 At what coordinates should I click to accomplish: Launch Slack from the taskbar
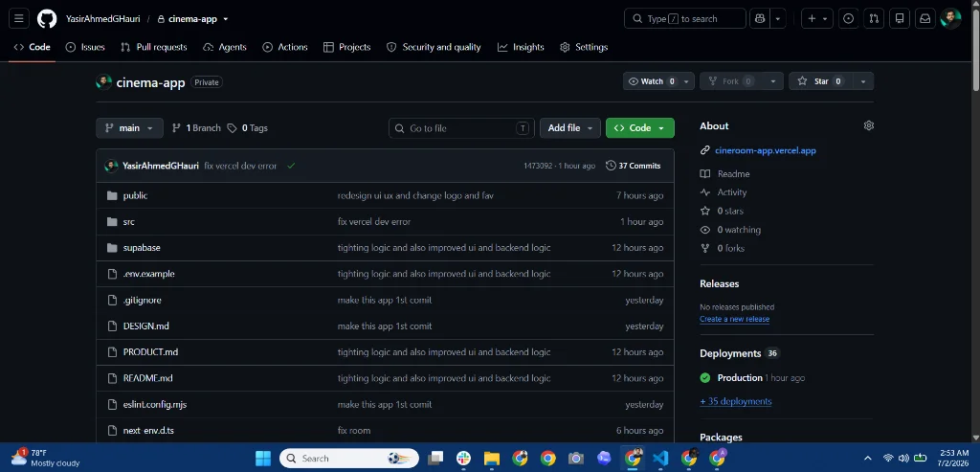click(x=464, y=459)
